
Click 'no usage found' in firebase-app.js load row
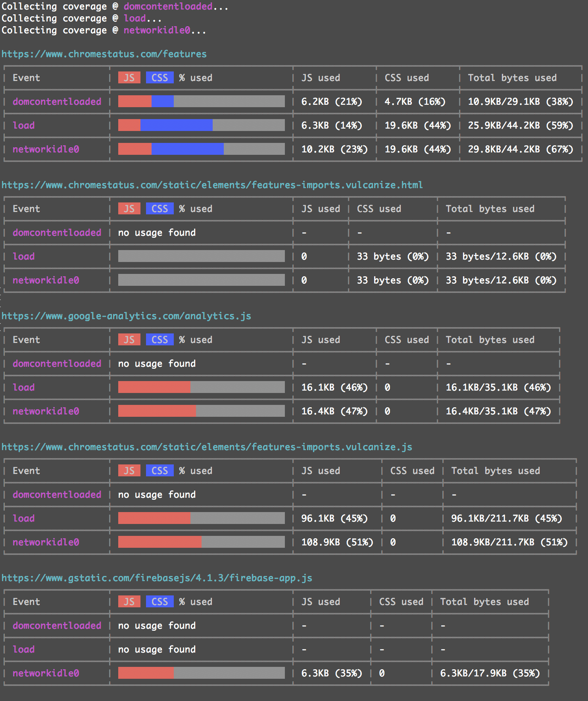tap(157, 649)
